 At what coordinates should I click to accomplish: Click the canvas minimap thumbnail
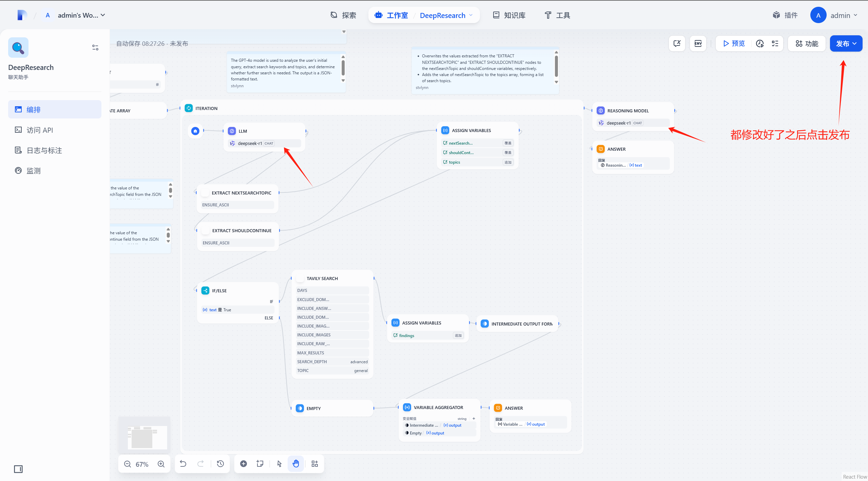pyautogui.click(x=144, y=435)
